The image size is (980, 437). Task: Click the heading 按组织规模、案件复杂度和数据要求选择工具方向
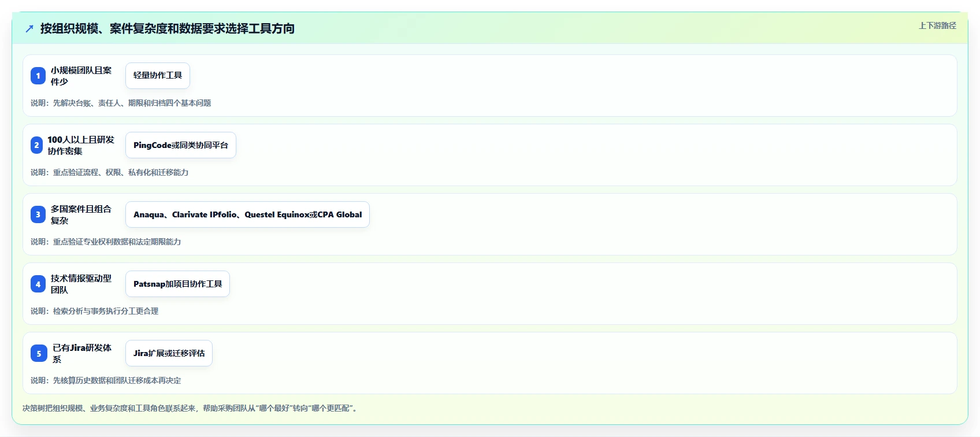click(168, 28)
